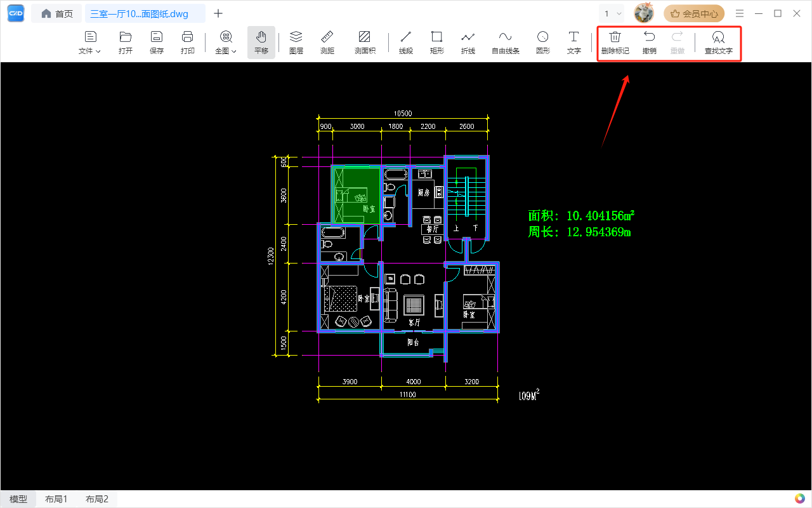Choose the 圆形 circle tool
This screenshot has width=812, height=508.
pos(543,43)
